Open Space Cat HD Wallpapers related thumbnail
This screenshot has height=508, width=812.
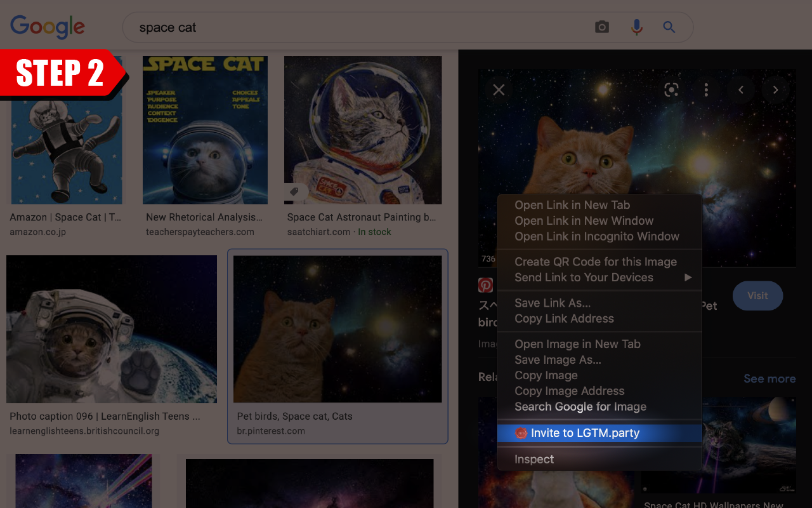coord(718,444)
